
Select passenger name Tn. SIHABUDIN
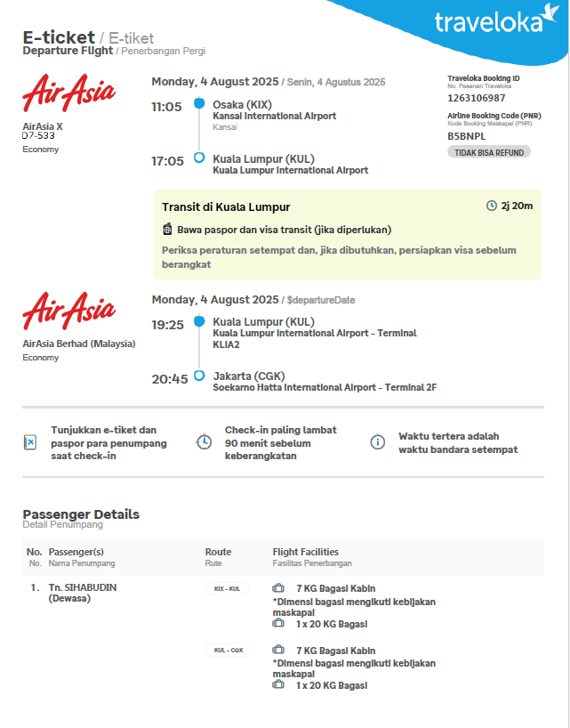point(83,587)
